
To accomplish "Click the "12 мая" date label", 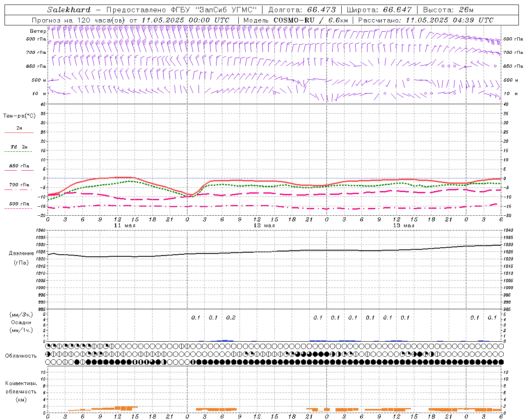I will (264, 226).
